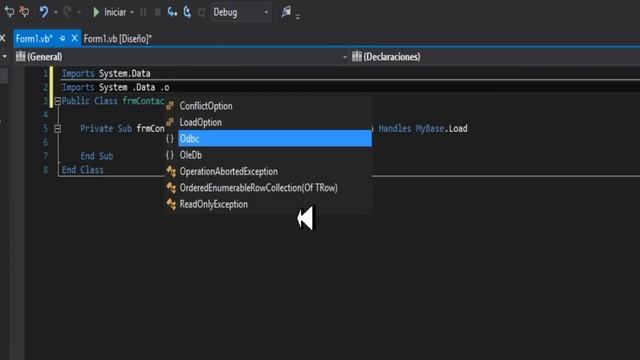640x360 pixels.
Task: Click in the code line Imports System .Data .o
Action: (x=116, y=87)
